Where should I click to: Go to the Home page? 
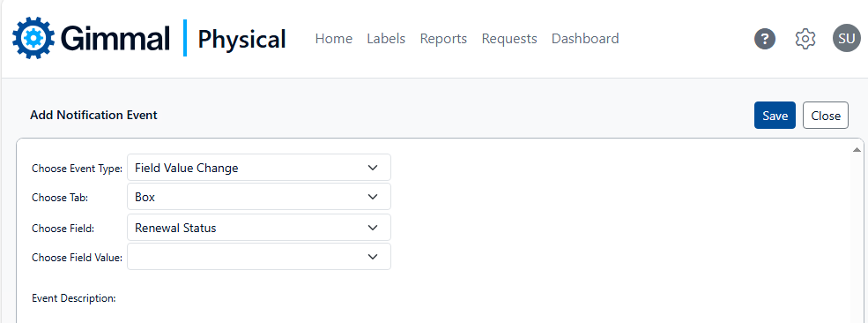pyautogui.click(x=334, y=39)
